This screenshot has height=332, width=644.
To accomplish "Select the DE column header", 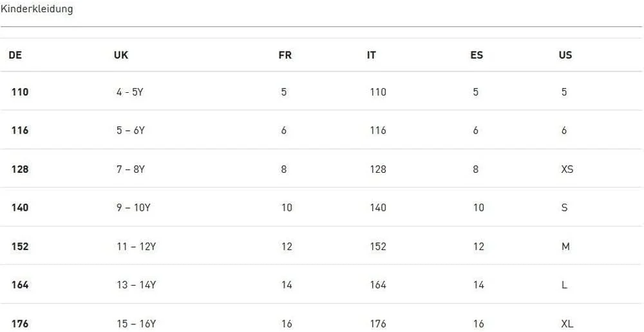I will point(15,55).
